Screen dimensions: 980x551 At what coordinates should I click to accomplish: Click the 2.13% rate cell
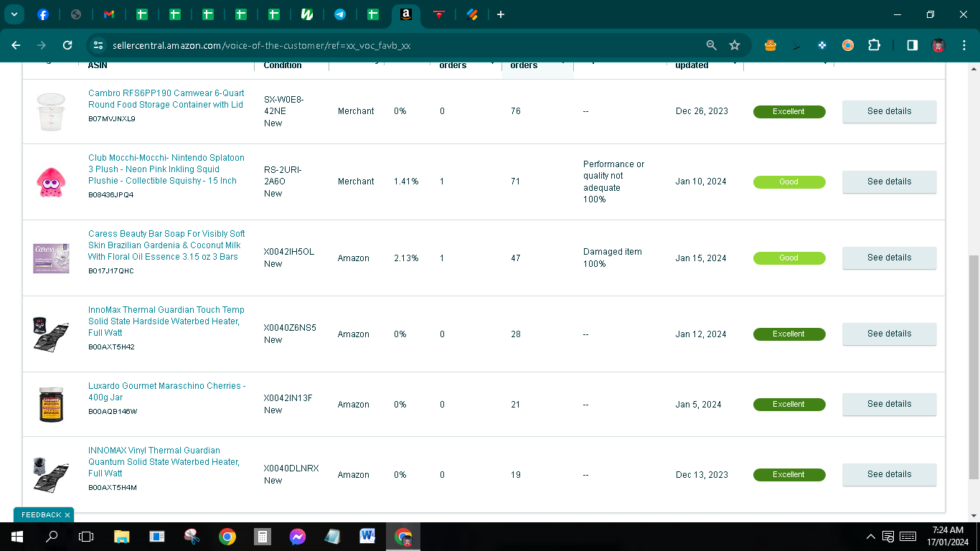406,258
